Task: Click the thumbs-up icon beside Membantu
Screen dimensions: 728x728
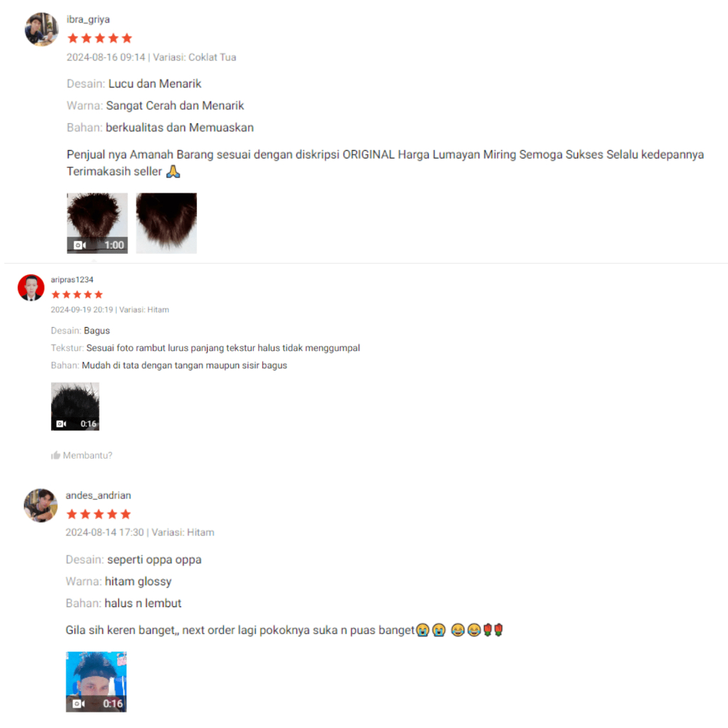Action: [55, 455]
